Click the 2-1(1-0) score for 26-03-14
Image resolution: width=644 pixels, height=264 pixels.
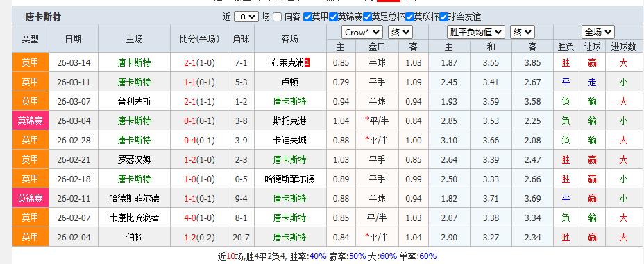[200, 63]
